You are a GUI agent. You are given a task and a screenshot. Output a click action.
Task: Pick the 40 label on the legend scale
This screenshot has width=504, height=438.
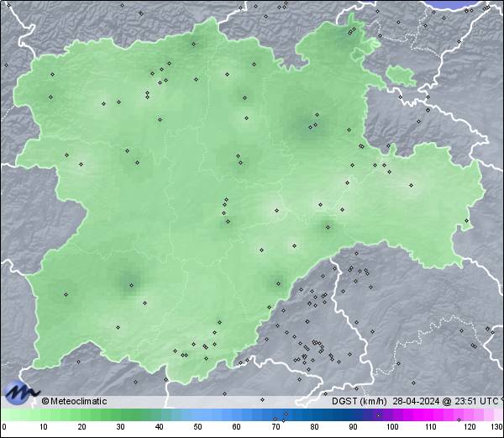coord(159,427)
